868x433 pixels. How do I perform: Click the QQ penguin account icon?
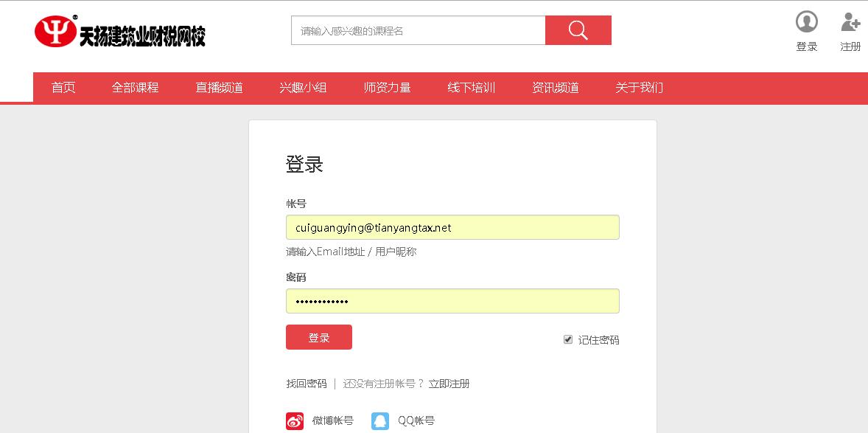click(x=380, y=421)
